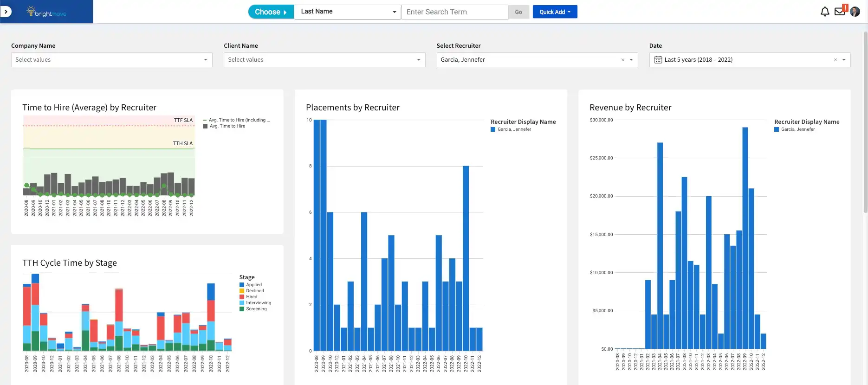This screenshot has height=385, width=868.
Task: Toggle the Applied stage legend item
Action: [253, 285]
